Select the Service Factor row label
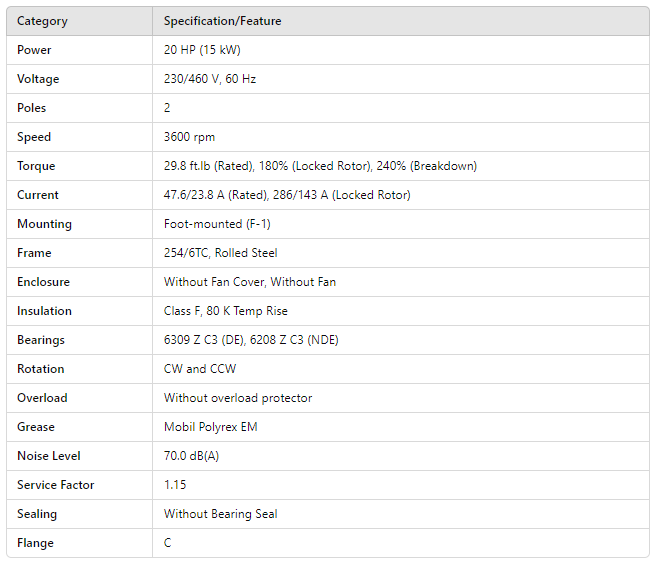Viewport: 657px width, 565px height. [x=56, y=485]
